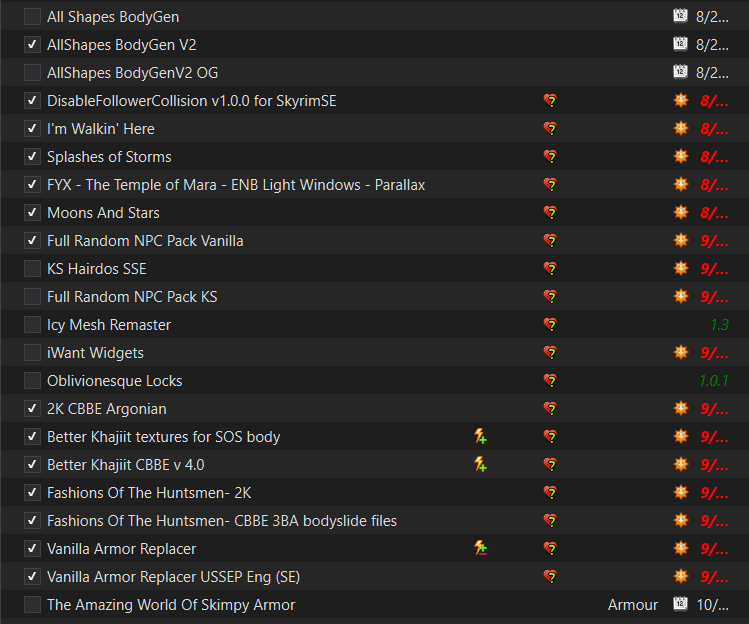This screenshot has width=749, height=624.
Task: Click orange update star icon for 2K CBBE Argonian
Action: [x=681, y=408]
